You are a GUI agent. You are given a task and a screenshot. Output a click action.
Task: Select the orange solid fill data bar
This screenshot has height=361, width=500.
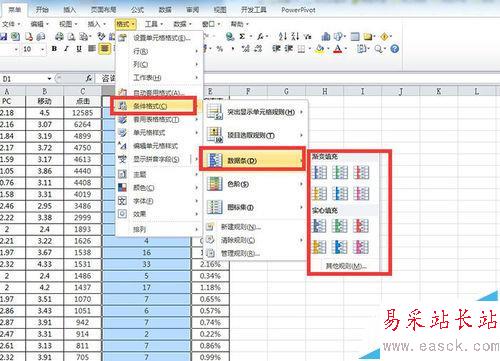click(x=319, y=247)
